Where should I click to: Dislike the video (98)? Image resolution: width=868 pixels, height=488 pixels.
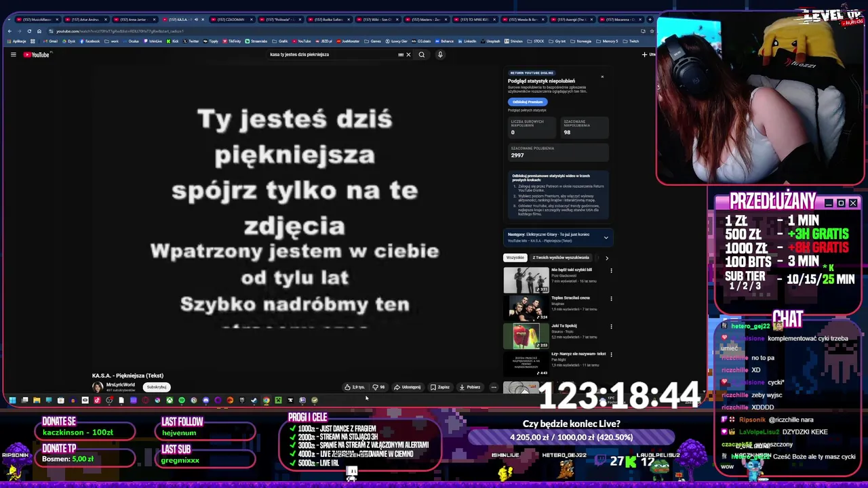tap(378, 387)
